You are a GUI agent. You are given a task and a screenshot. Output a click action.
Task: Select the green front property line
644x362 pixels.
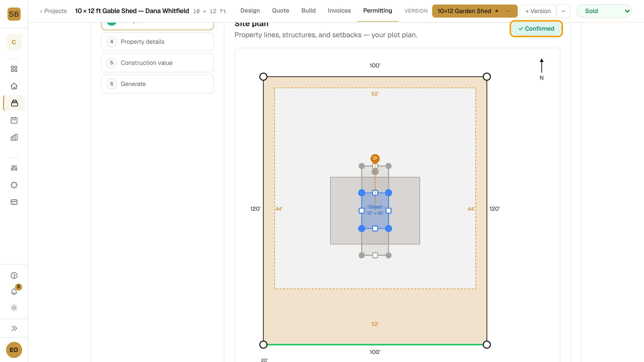(375, 345)
